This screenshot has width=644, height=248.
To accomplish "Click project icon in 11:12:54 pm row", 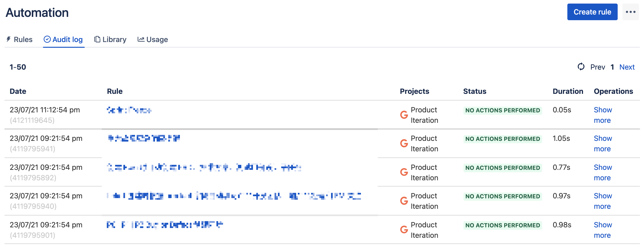I will (x=404, y=115).
